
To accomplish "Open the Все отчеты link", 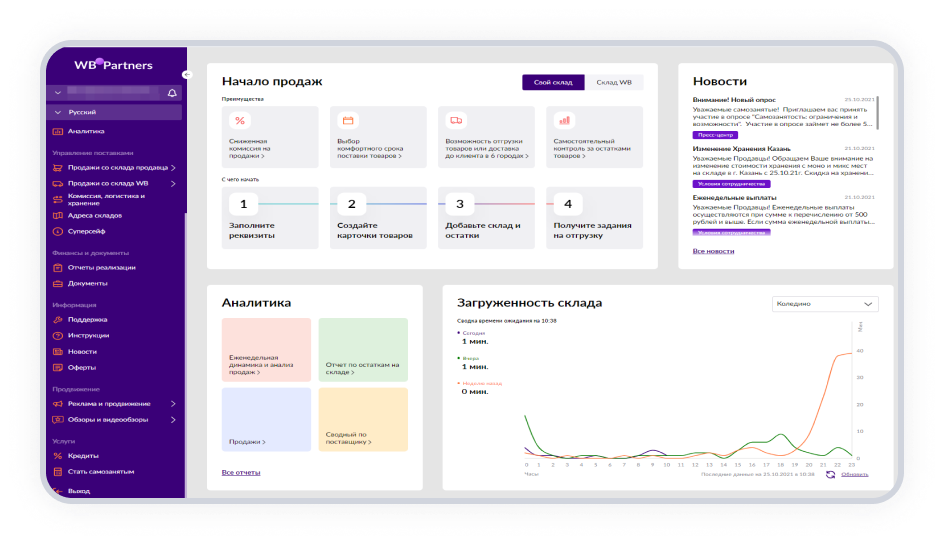I will (x=241, y=472).
